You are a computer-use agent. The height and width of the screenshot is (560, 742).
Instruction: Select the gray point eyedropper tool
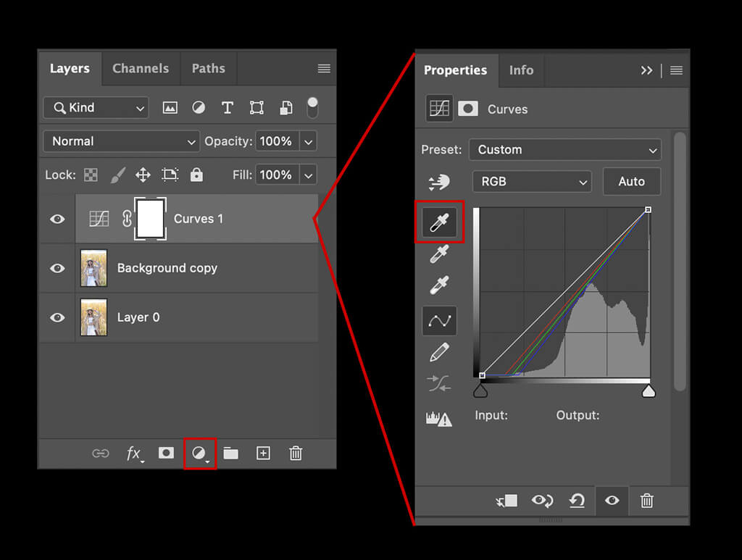click(439, 254)
